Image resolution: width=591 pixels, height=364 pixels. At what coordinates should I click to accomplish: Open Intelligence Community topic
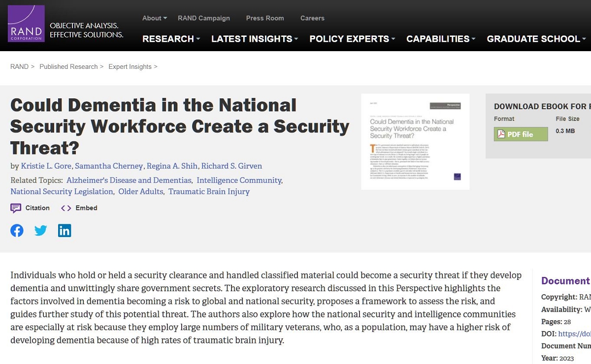[239, 180]
